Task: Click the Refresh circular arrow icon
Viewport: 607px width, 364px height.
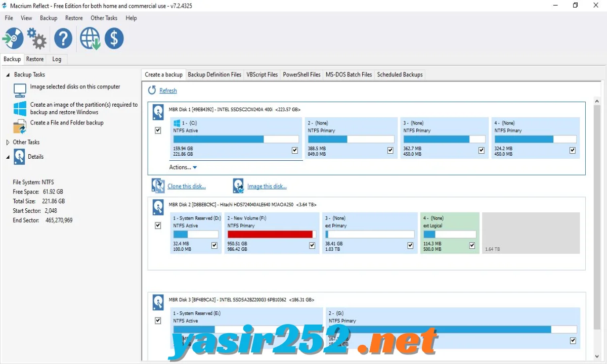Action: pos(152,90)
